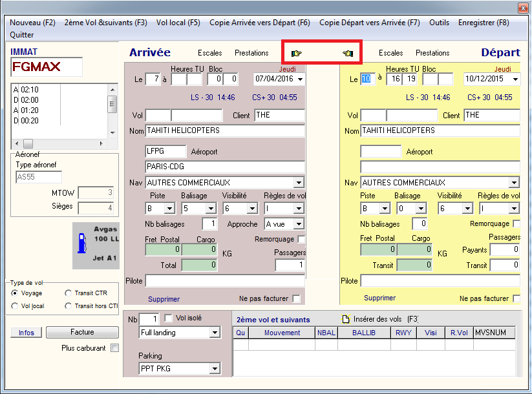The height and width of the screenshot is (394, 532).
Task: Open the Outils menu
Action: 439,23
